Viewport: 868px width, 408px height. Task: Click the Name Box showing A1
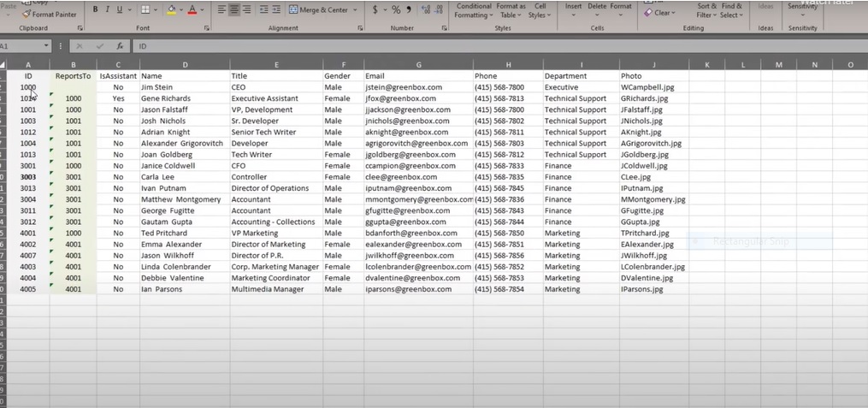coord(21,46)
